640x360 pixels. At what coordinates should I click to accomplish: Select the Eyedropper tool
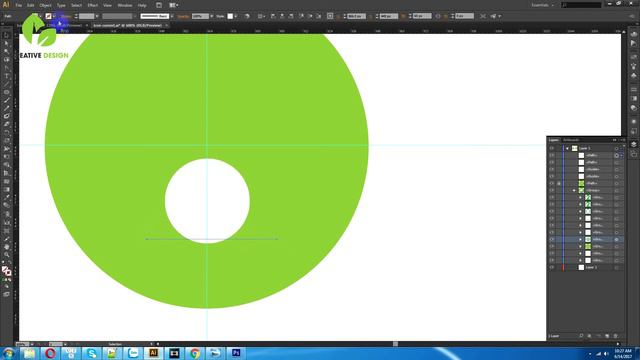click(6, 198)
